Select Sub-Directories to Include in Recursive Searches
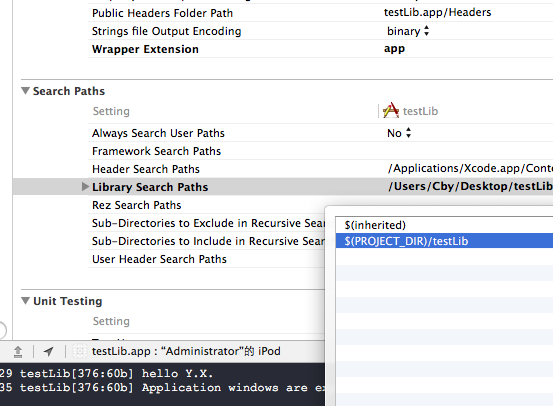553x406 pixels. point(208,241)
